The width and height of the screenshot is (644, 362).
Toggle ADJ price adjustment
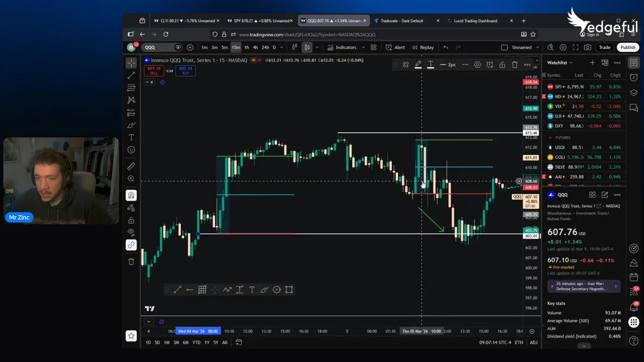click(533, 342)
